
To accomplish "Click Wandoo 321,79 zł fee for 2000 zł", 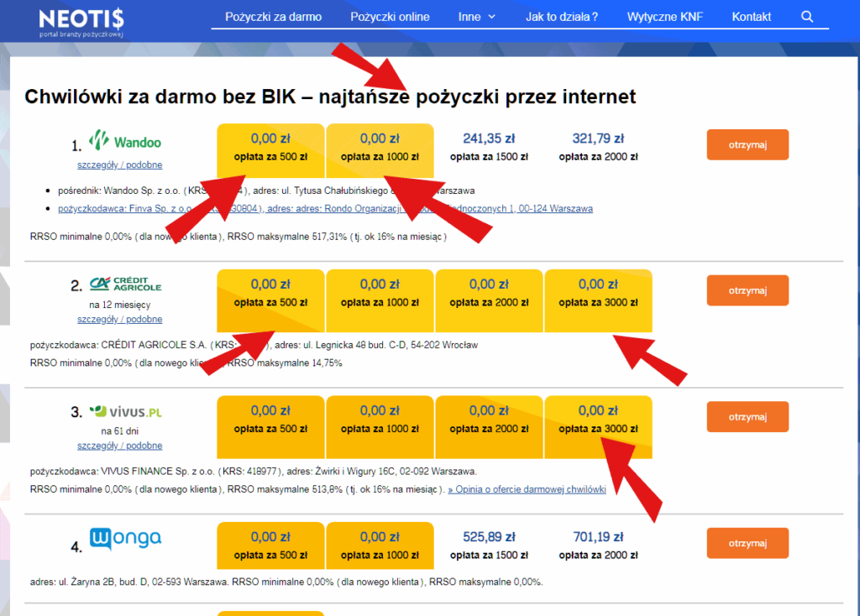I will pos(598,147).
